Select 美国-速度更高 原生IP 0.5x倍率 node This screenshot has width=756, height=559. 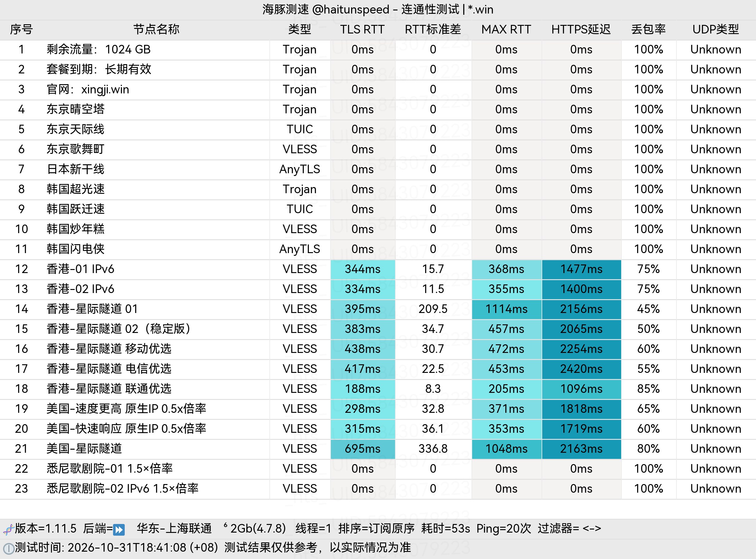pos(126,409)
